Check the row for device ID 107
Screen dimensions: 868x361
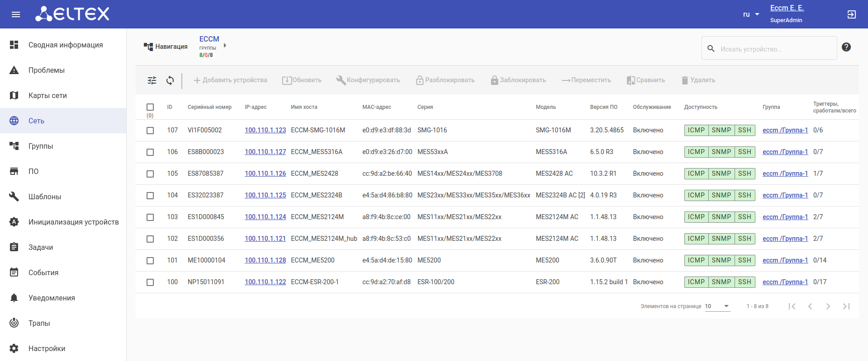(x=150, y=131)
